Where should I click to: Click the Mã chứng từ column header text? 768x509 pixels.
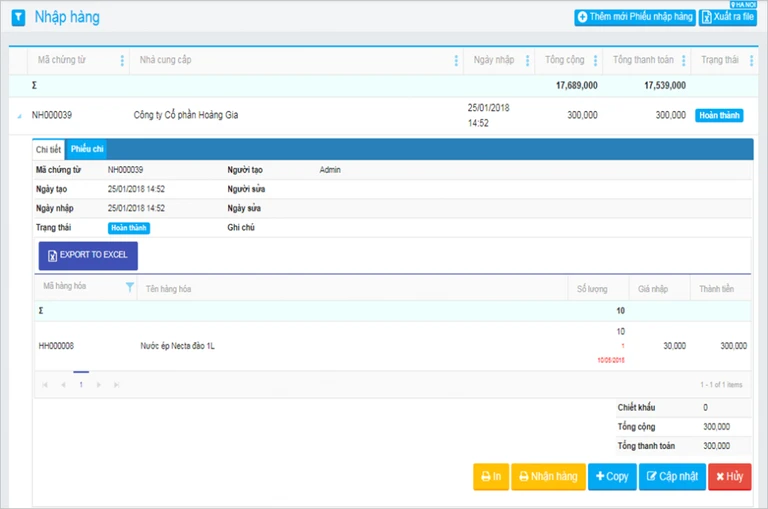62,60
